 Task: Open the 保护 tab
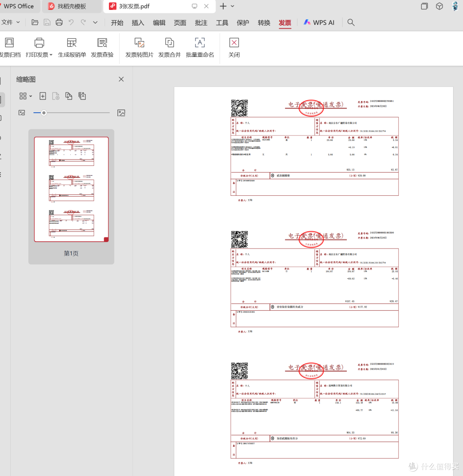coord(243,23)
